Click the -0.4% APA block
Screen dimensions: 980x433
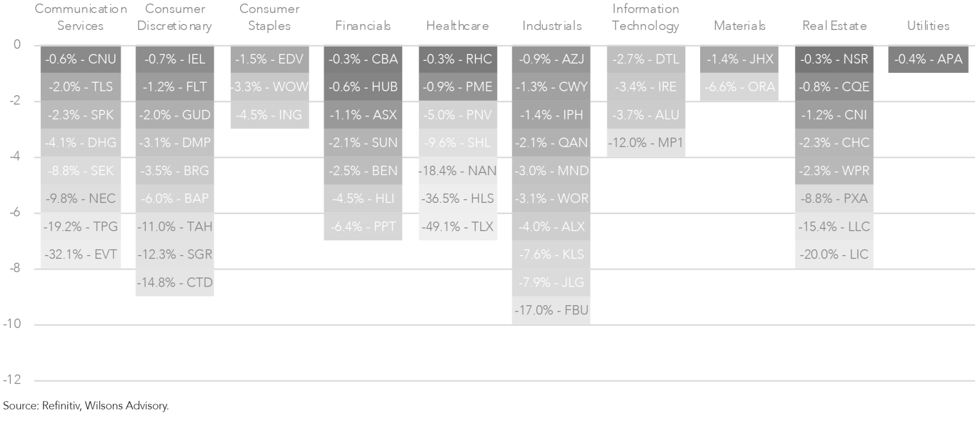coord(928,59)
